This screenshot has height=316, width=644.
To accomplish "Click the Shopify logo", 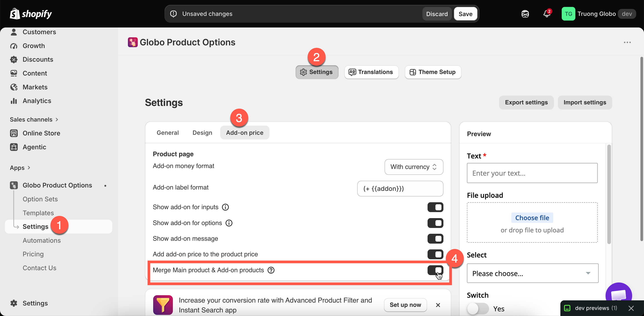I will 30,14.
